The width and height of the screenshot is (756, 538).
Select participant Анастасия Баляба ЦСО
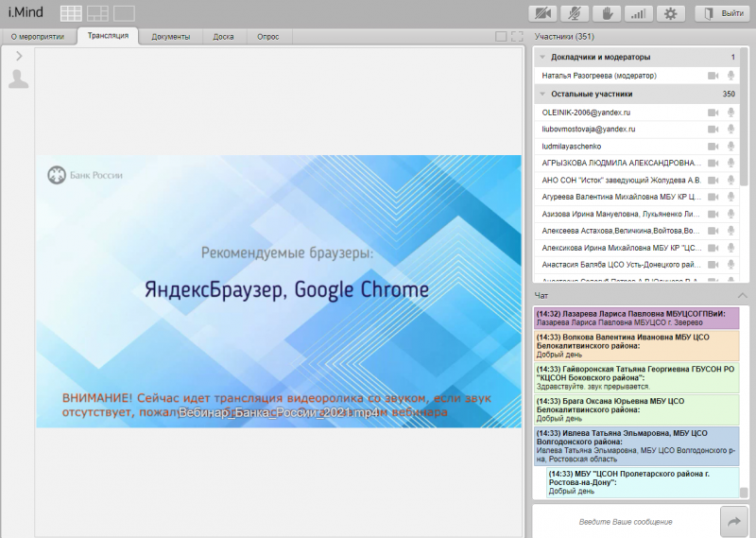pyautogui.click(x=636, y=265)
